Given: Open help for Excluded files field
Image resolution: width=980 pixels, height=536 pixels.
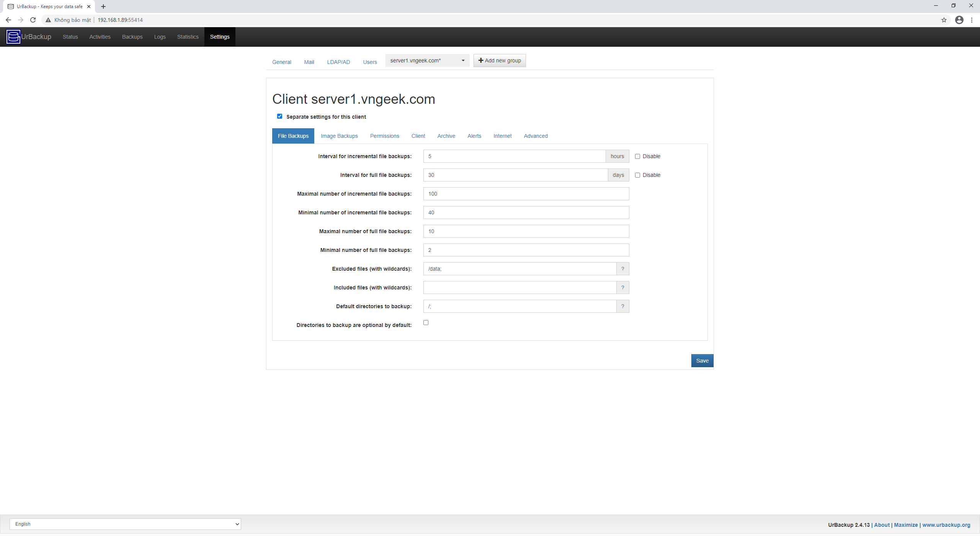Looking at the screenshot, I should (x=622, y=269).
